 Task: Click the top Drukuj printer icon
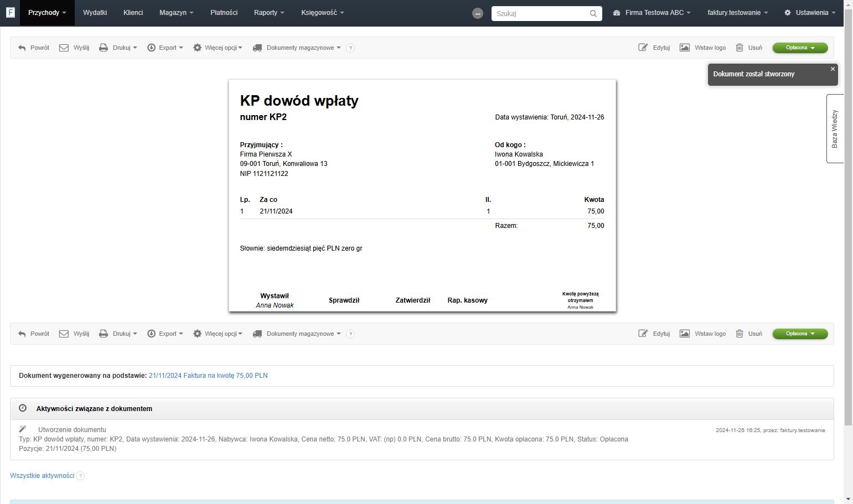(104, 48)
